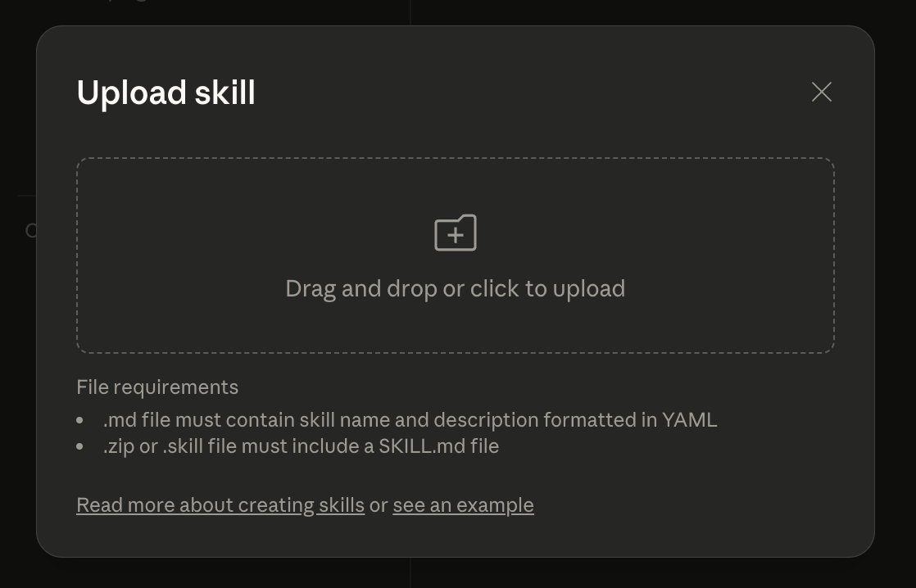Viewport: 916px width, 588px height.
Task: Click the X to dismiss Upload skill dialog
Action: pos(821,92)
